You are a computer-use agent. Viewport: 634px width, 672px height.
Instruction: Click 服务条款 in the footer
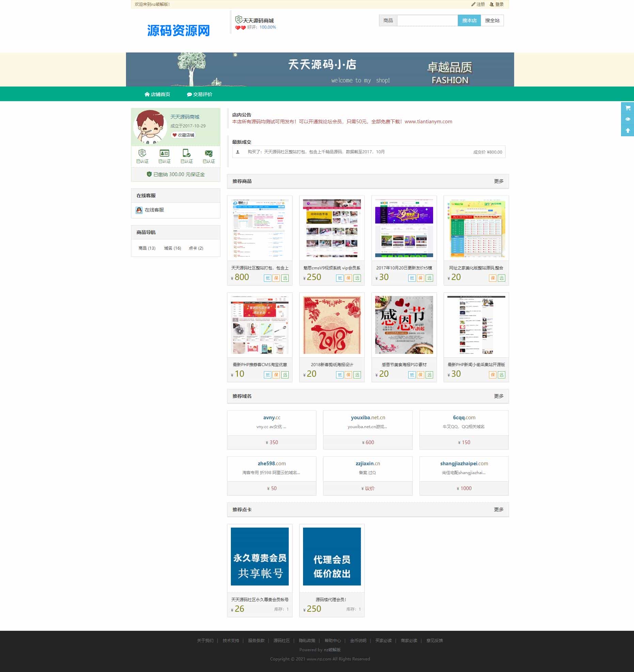point(256,641)
